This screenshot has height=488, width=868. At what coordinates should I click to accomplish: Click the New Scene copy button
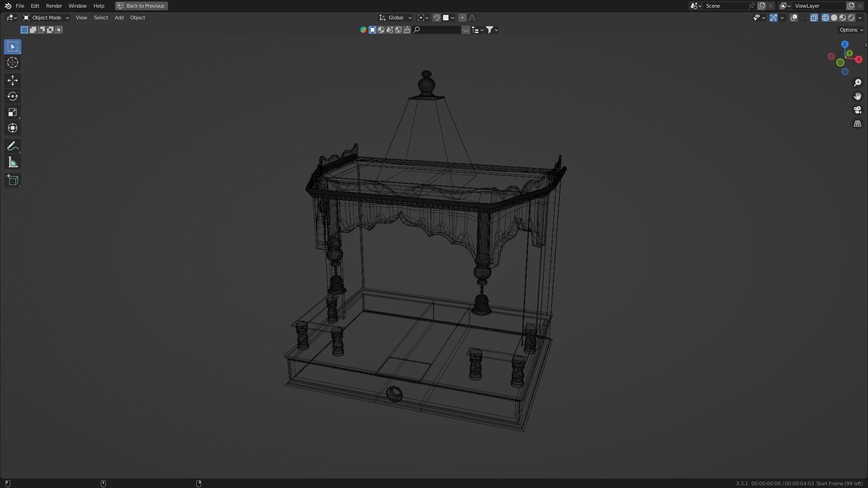click(762, 5)
